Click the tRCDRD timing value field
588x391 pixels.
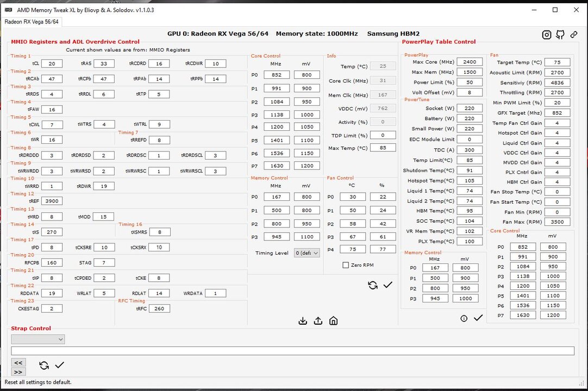tap(159, 64)
